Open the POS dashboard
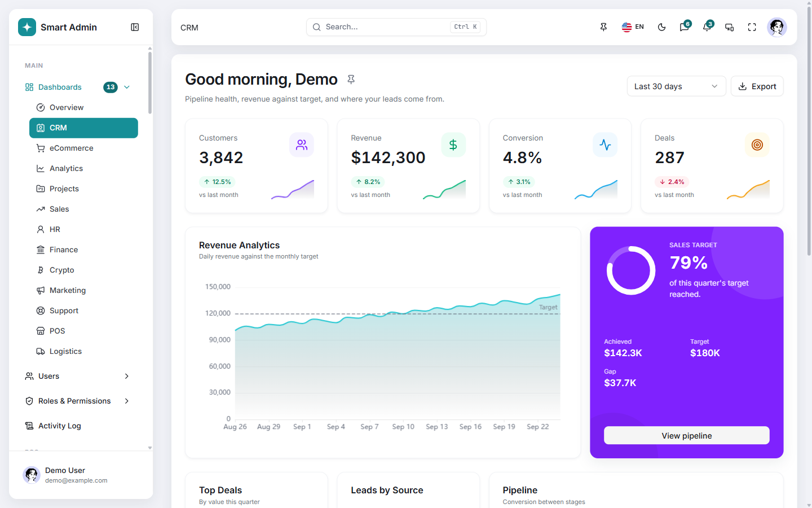 coord(83,331)
